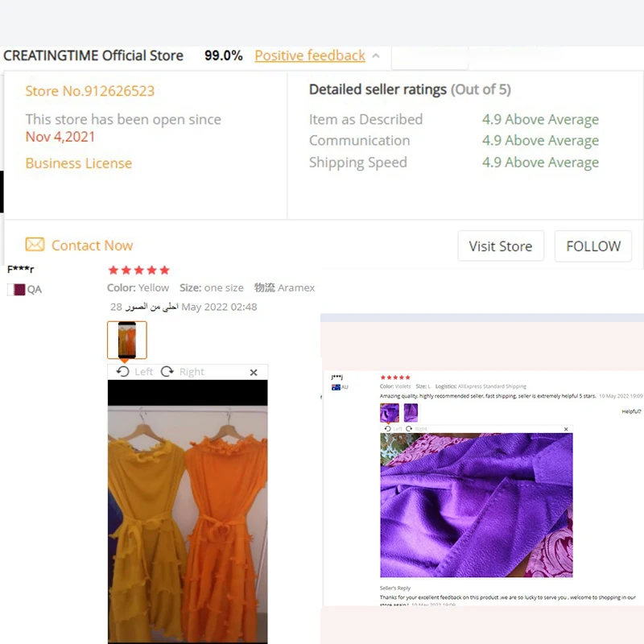
Task: Click 'Color: Yellow' review attribute
Action: click(x=138, y=288)
